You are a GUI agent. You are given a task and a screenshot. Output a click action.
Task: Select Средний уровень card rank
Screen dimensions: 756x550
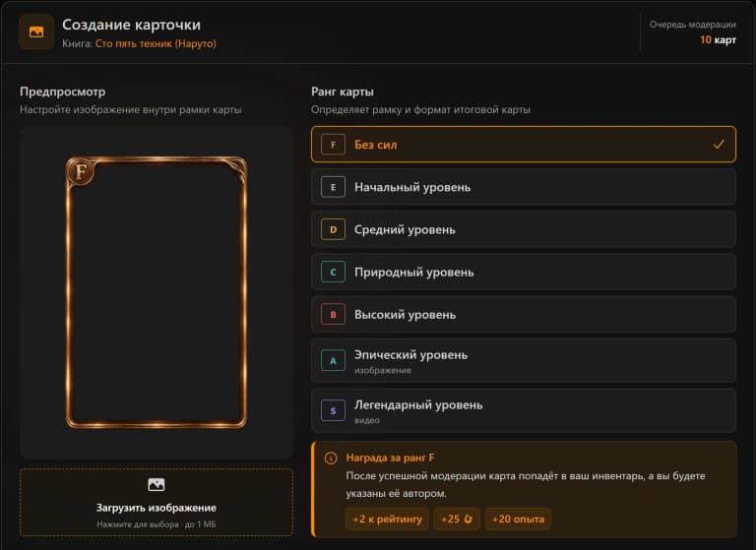524,229
